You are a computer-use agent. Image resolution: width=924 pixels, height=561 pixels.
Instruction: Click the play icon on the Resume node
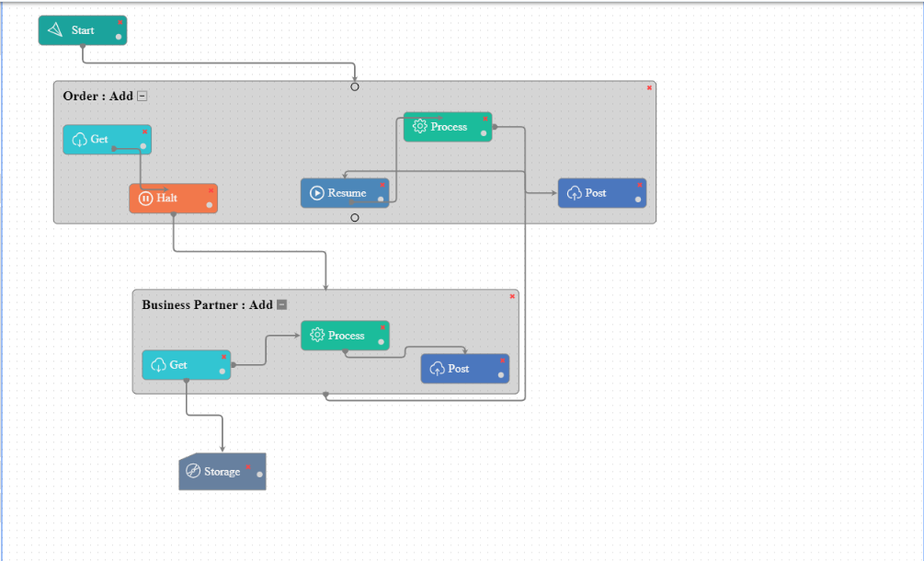[x=317, y=193]
